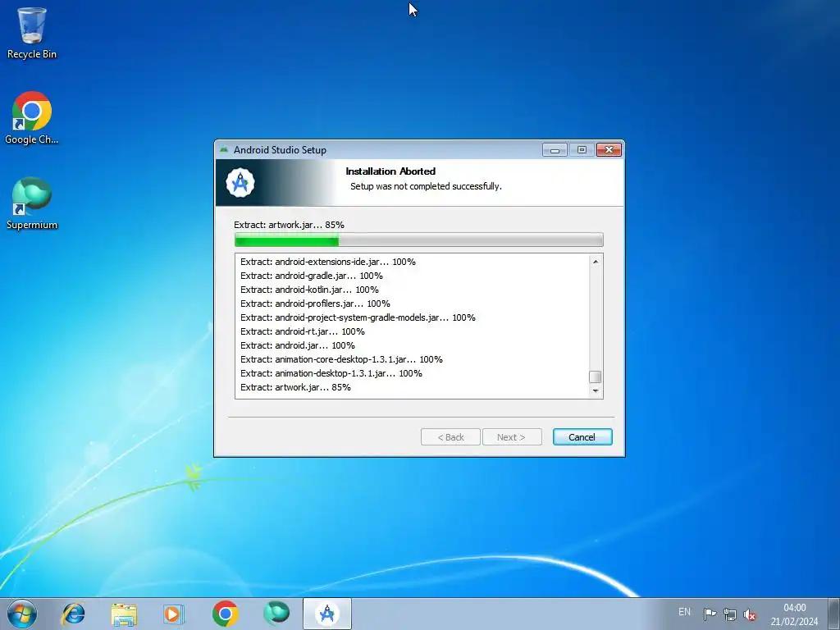Click the EN language indicator
Viewport: 840px width, 630px height.
[684, 612]
